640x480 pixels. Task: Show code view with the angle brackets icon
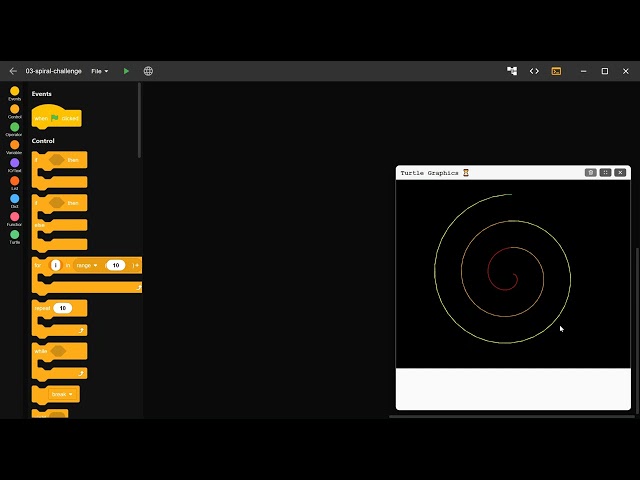pos(534,71)
